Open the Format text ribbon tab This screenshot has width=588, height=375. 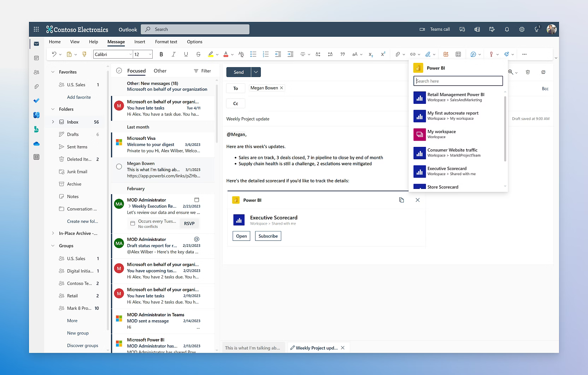click(166, 42)
